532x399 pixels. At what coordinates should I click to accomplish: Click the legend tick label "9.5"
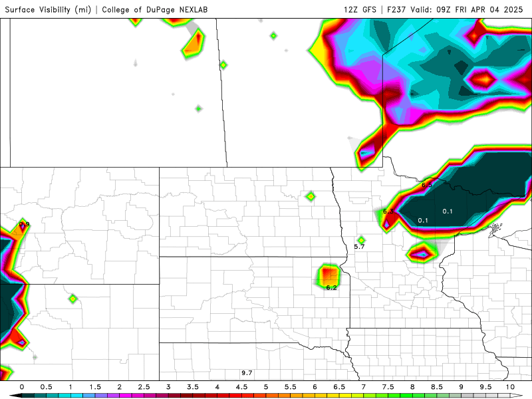[486, 387]
